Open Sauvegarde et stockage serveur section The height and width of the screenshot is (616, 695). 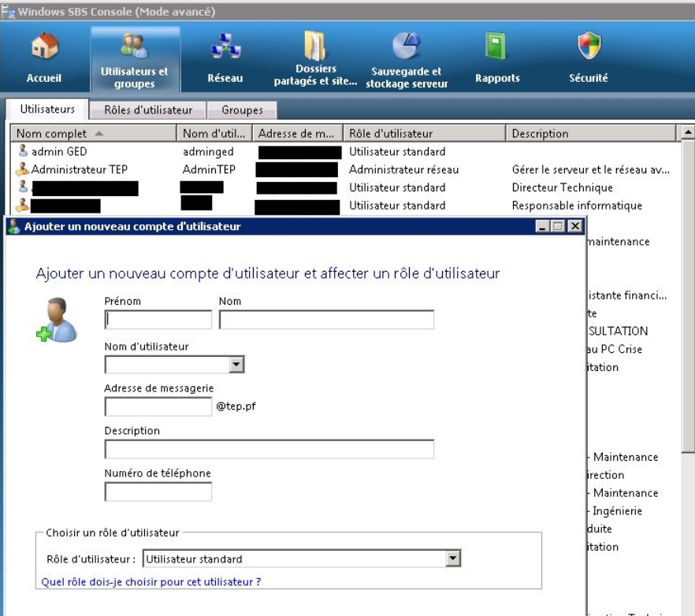pos(407,59)
